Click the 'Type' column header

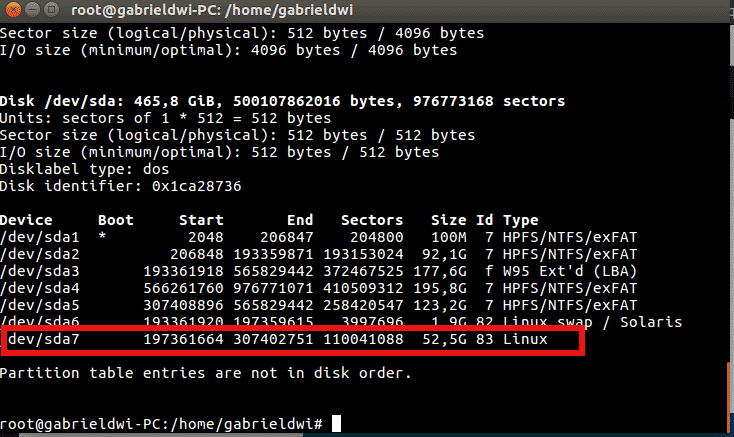(x=521, y=220)
